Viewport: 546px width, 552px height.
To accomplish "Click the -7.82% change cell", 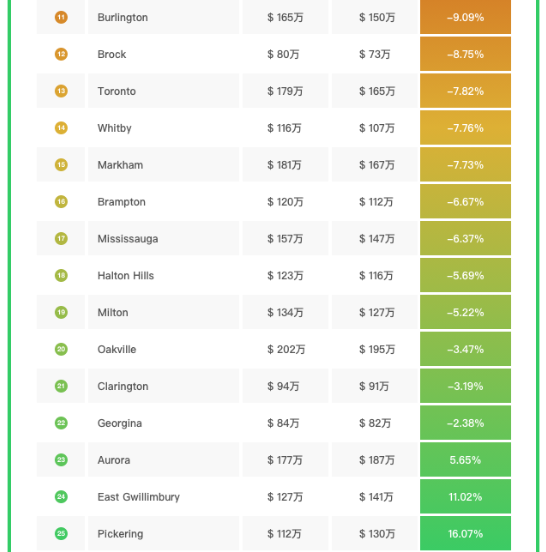I will click(465, 91).
